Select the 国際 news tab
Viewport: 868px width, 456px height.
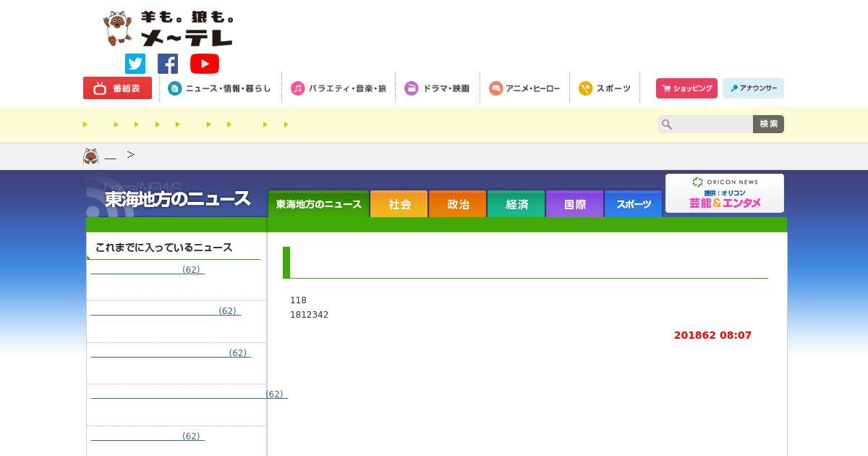(x=574, y=204)
